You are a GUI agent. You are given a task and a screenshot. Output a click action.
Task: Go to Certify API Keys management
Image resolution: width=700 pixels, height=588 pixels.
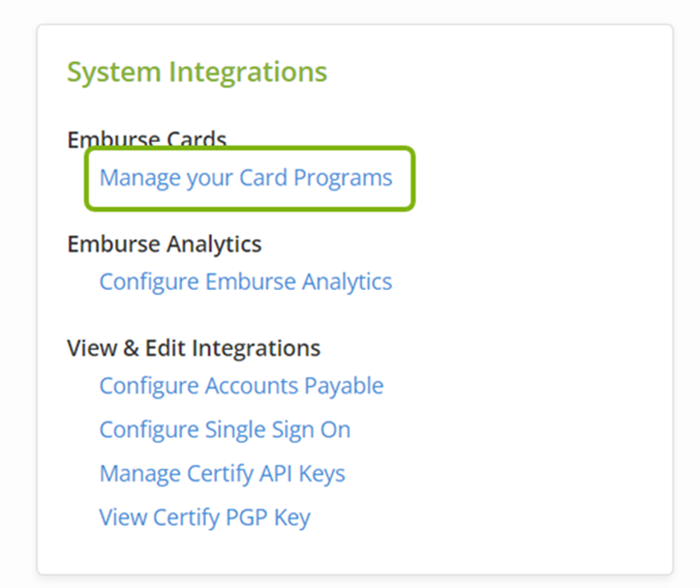(x=222, y=473)
